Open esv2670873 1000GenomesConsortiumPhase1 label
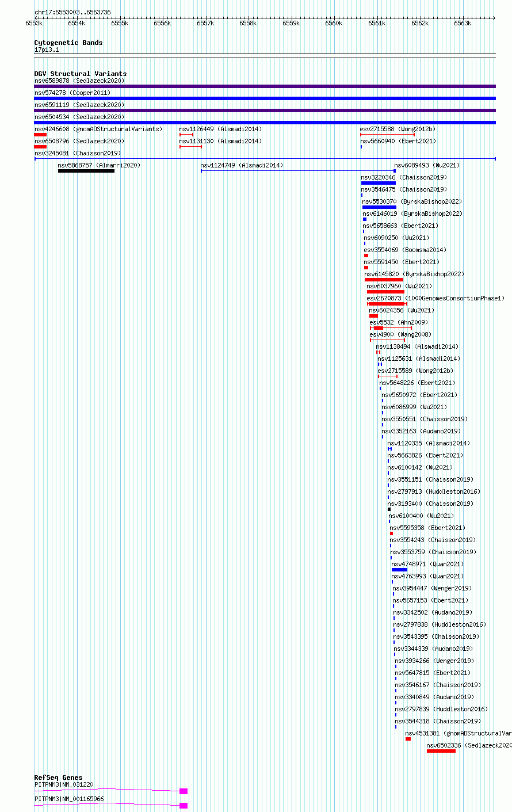The height and width of the screenshot is (812, 512). pos(435,298)
